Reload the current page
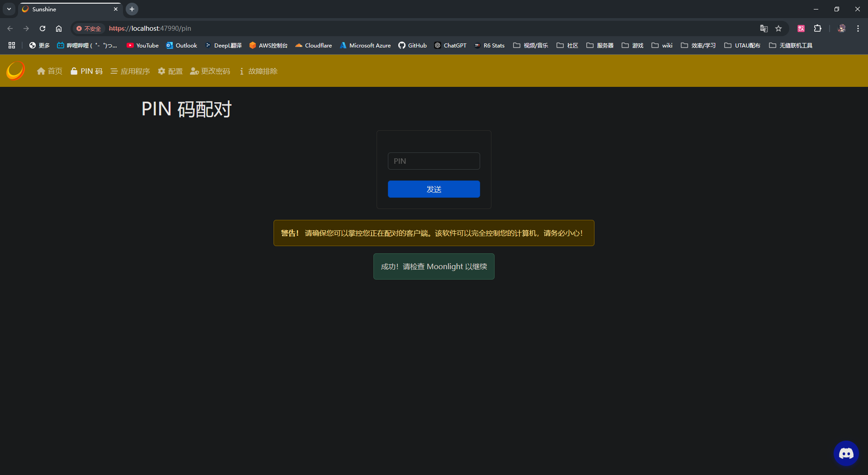 [42, 28]
